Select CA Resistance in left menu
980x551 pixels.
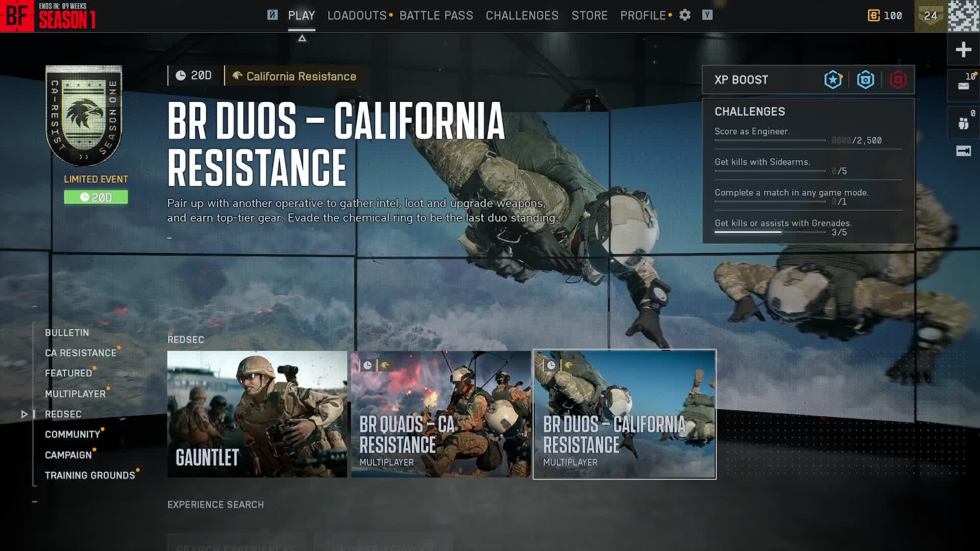[x=81, y=353]
